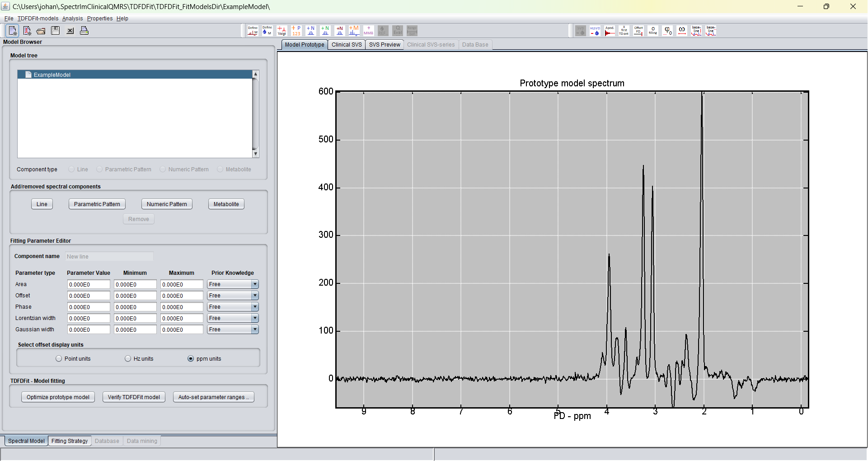Click the dark red +N pattern icon
Image resolution: width=868 pixels, height=461 pixels.
coord(339,31)
